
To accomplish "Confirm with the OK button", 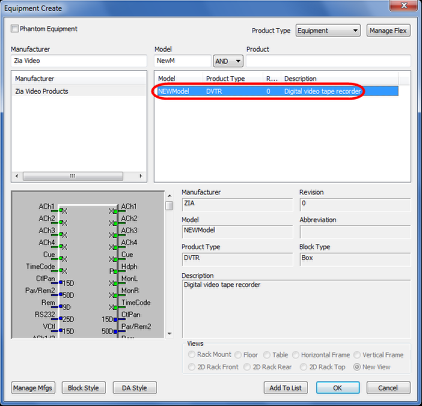I will click(x=338, y=388).
